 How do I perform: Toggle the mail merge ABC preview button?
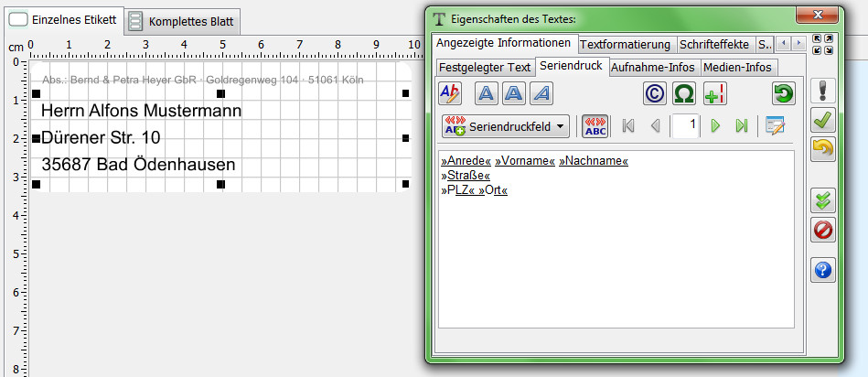coord(595,126)
